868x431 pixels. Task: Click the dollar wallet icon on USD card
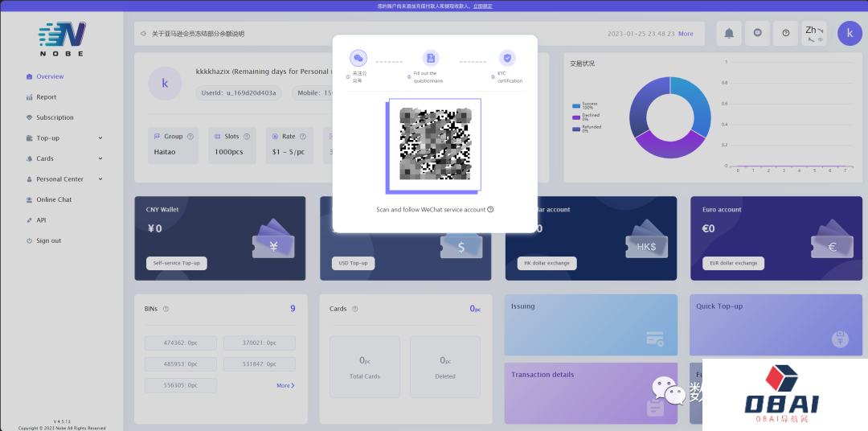tap(461, 247)
